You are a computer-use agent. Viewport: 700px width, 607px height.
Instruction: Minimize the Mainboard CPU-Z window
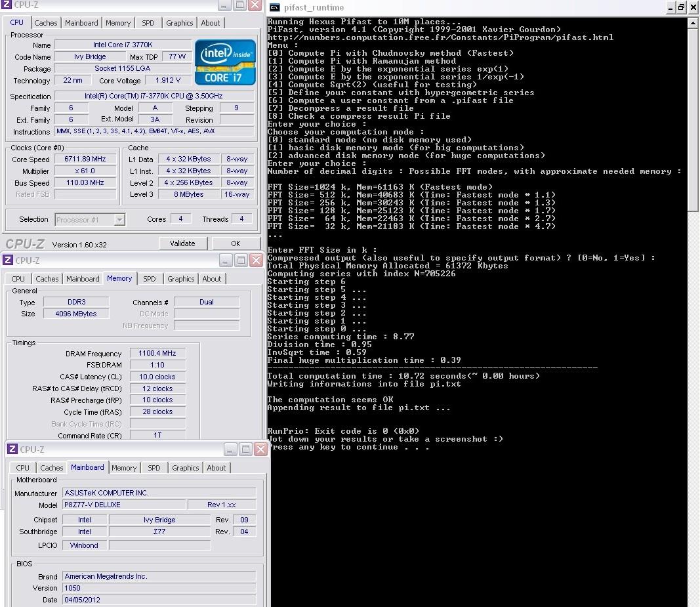pyautogui.click(x=230, y=450)
